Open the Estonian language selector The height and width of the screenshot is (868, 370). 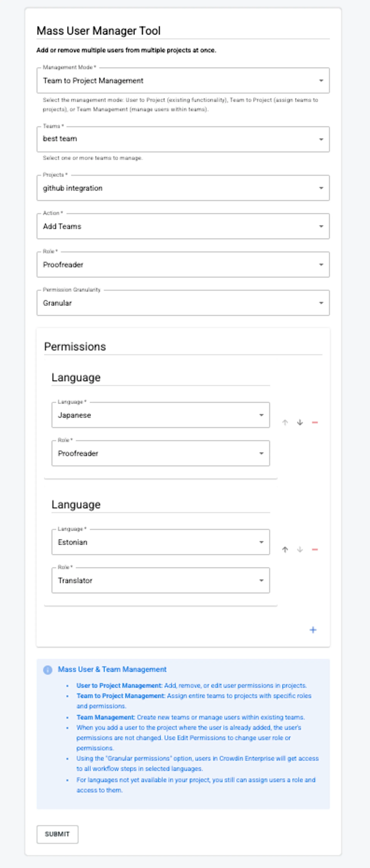262,542
